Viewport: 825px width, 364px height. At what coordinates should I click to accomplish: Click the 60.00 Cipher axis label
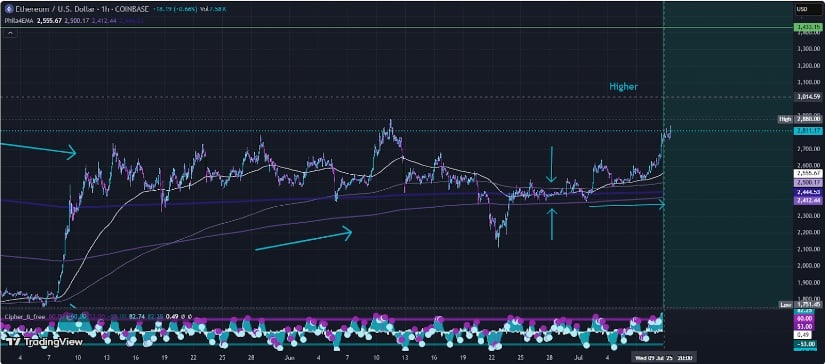(x=804, y=318)
